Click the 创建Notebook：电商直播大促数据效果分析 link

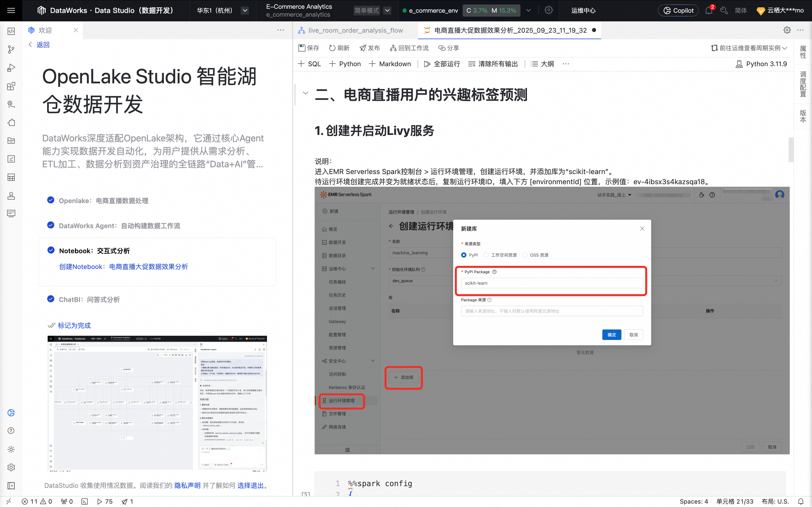pos(123,266)
